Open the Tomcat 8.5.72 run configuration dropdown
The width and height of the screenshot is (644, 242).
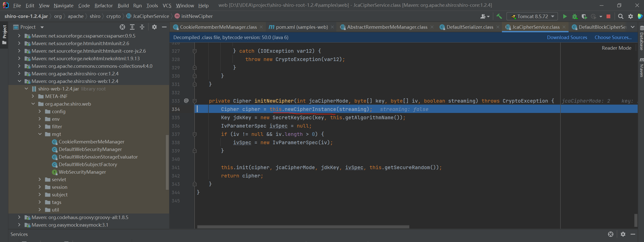532,16
